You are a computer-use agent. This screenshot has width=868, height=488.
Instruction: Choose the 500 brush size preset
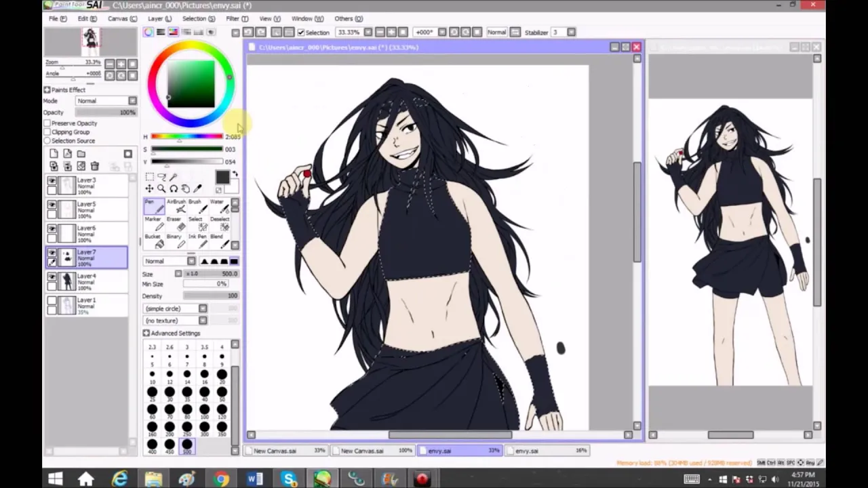(x=186, y=445)
